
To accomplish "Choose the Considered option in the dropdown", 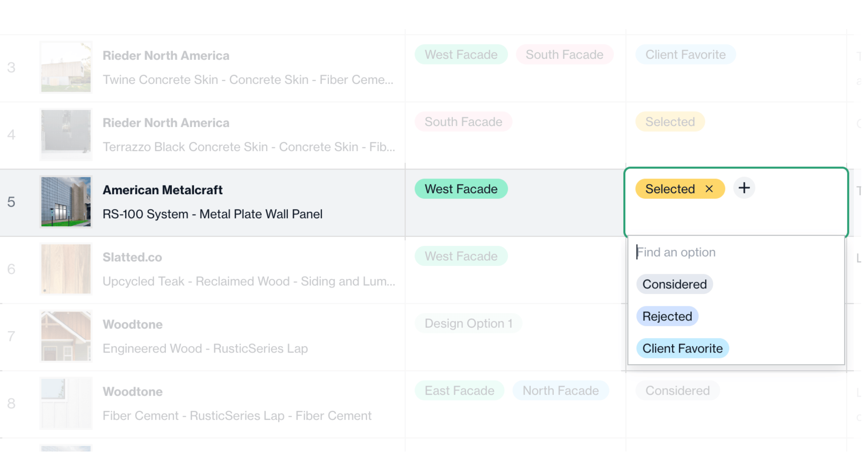I will 674,284.
